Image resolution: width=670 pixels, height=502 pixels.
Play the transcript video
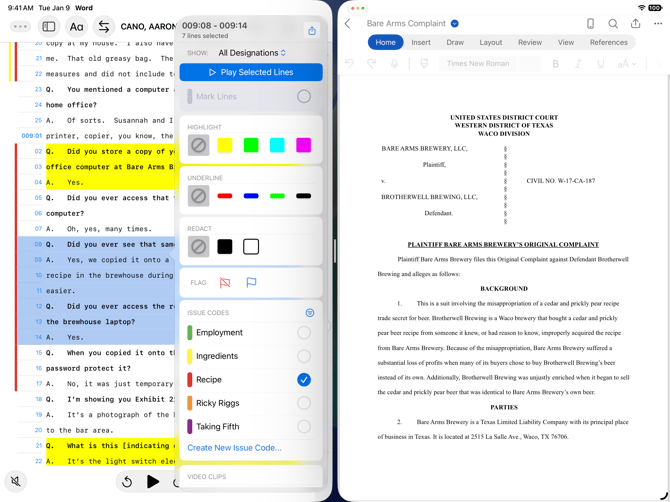tap(153, 481)
